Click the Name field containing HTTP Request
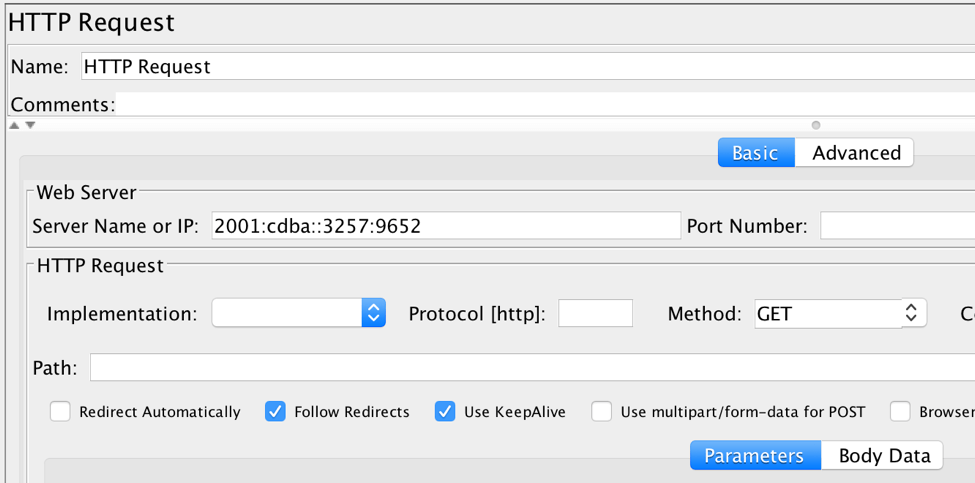This screenshot has width=975, height=483. coord(528,66)
